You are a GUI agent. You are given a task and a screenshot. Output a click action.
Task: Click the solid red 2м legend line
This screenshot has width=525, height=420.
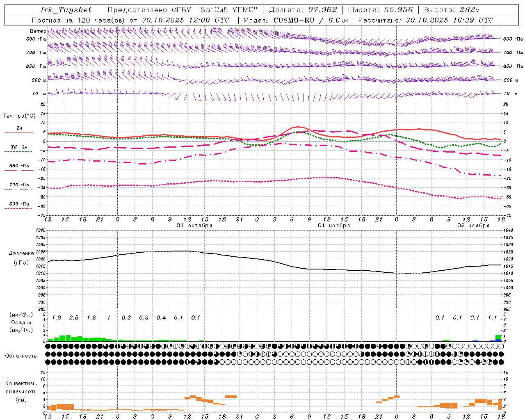tap(19, 132)
